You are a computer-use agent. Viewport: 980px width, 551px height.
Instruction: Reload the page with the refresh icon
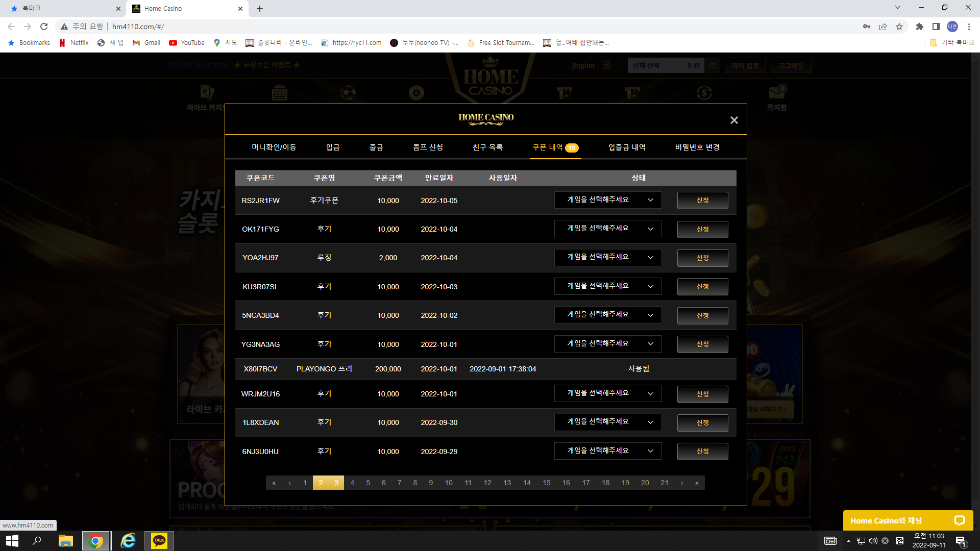pos(44,27)
